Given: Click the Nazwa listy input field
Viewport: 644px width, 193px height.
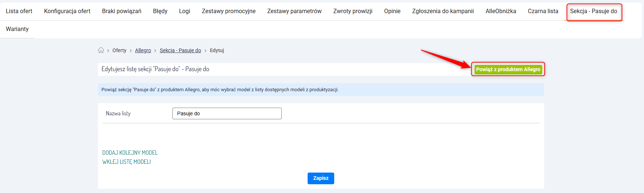Looking at the screenshot, I should tap(227, 113).
